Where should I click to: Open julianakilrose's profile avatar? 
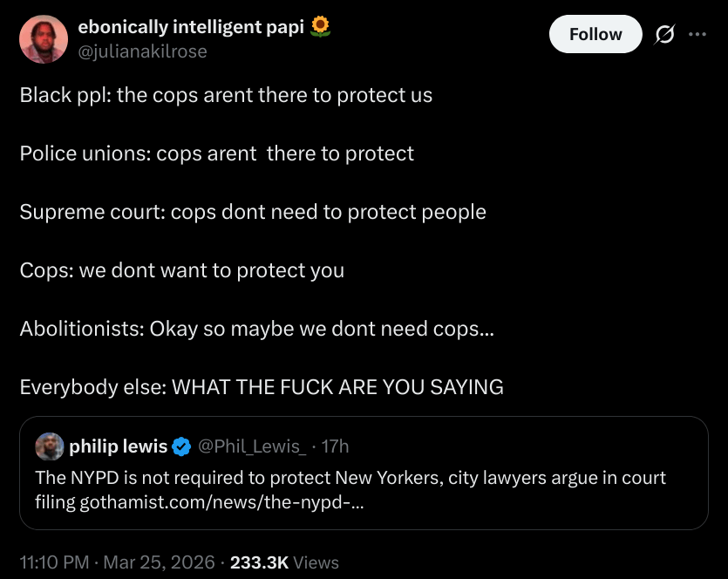[43, 39]
